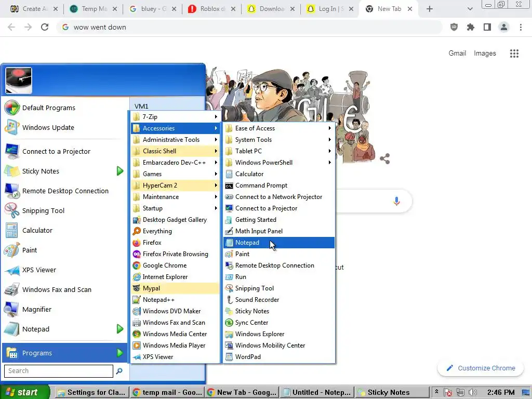Viewport: 532px width, 399px height.
Task: Expand the Embarcadero Dev-C++ folder
Action: 176,163
